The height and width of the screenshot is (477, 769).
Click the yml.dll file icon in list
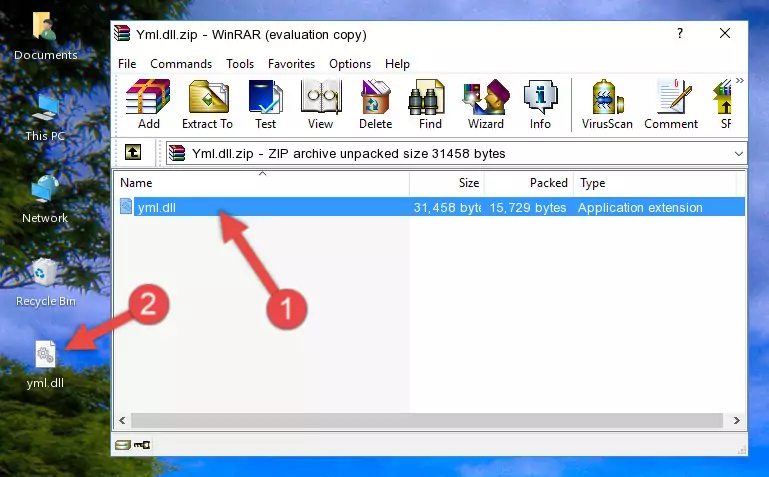click(126, 206)
